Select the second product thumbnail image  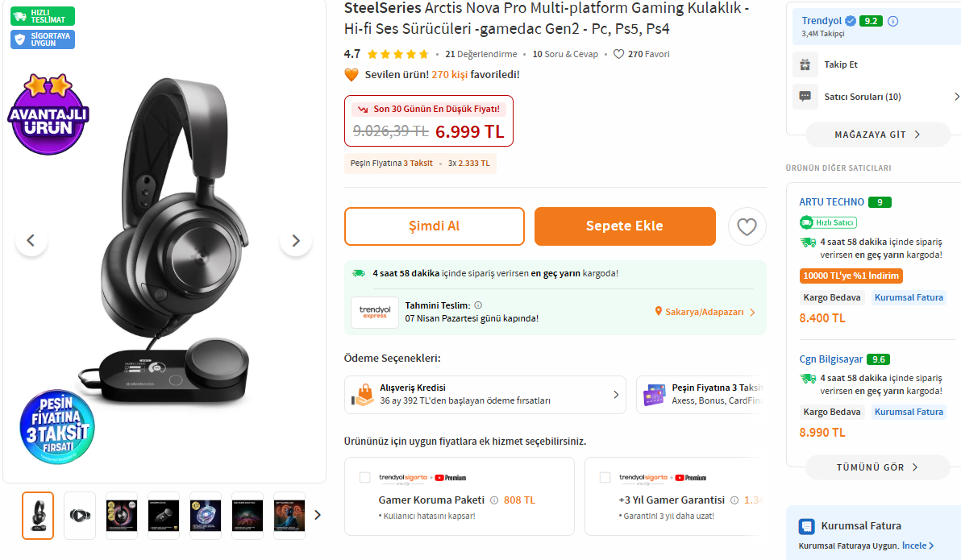coord(80,515)
